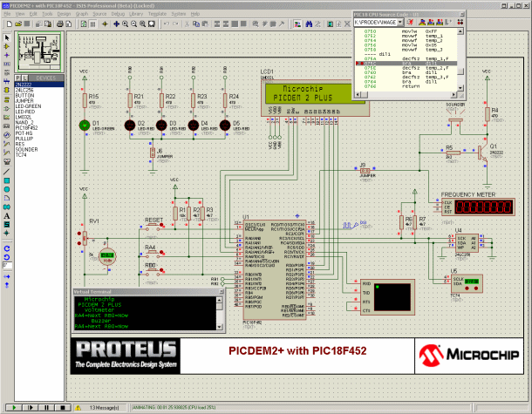
Task: Select TC74 in the devices list
Action: coord(39,155)
